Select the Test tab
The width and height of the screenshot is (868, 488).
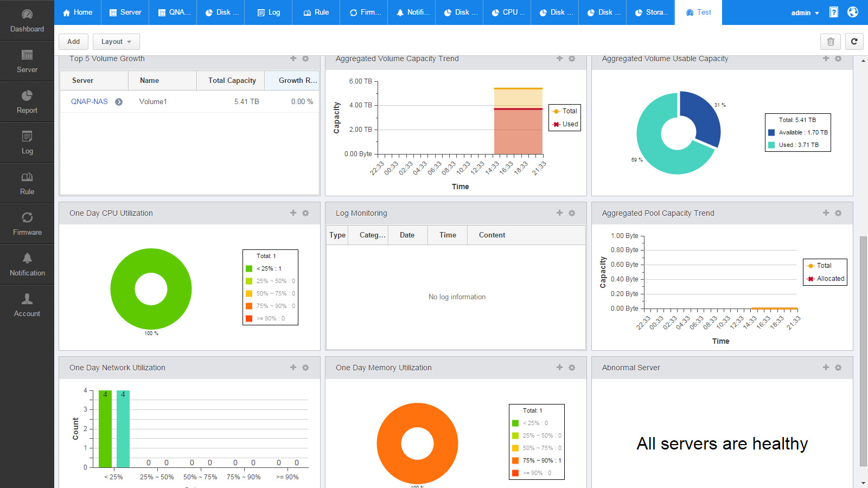point(698,12)
